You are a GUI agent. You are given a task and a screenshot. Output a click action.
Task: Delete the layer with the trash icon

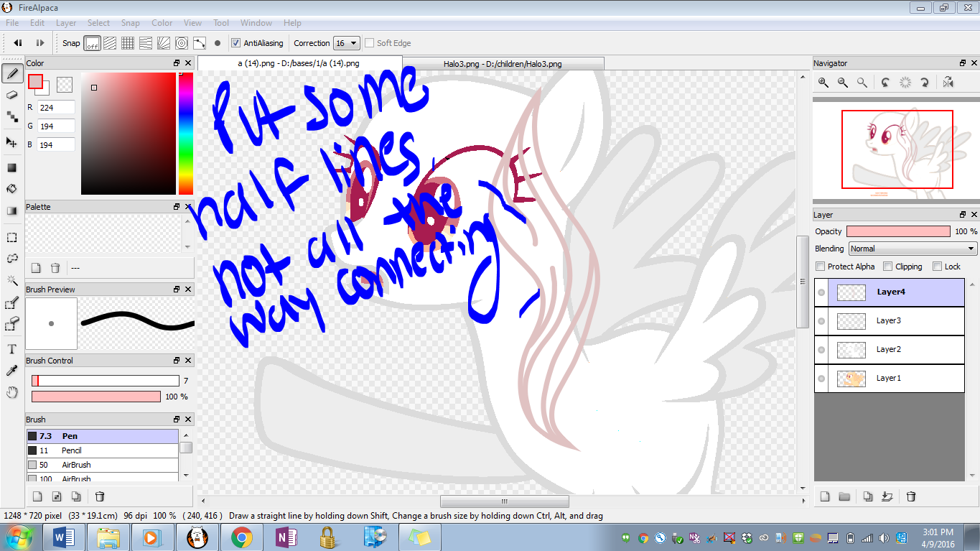911,496
